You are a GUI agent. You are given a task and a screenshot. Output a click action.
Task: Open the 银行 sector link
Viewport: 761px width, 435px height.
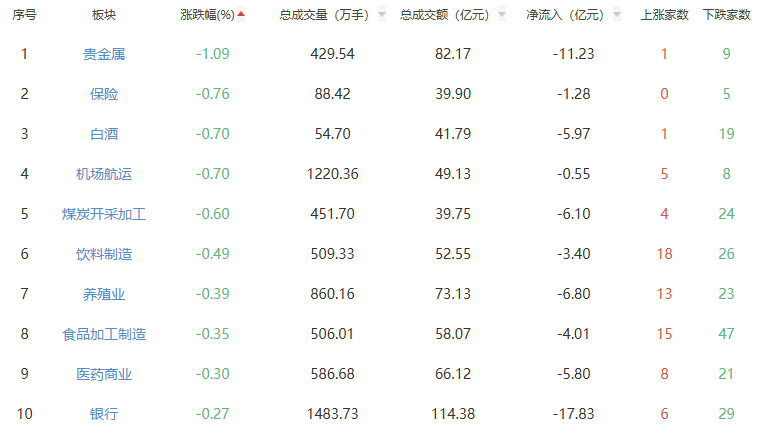(x=104, y=414)
